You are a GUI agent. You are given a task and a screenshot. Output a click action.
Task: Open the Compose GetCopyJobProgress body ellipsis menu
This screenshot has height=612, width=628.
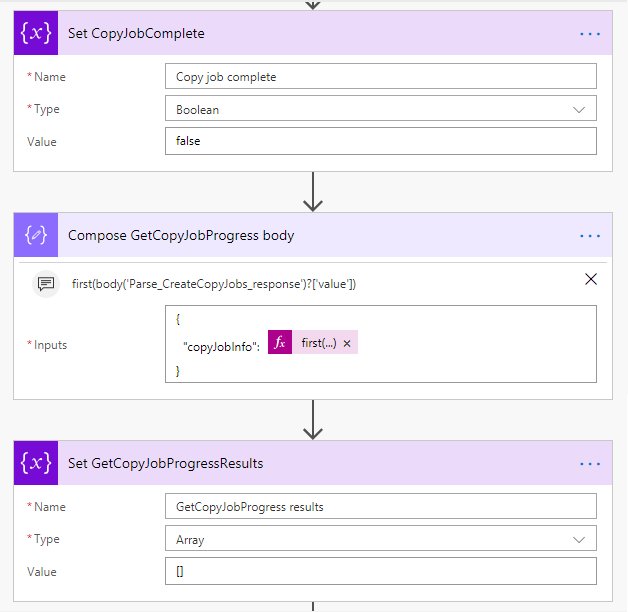click(x=590, y=236)
